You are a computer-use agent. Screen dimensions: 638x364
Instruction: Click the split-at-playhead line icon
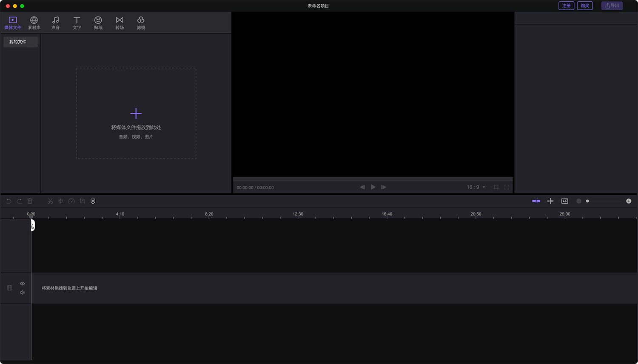point(550,201)
